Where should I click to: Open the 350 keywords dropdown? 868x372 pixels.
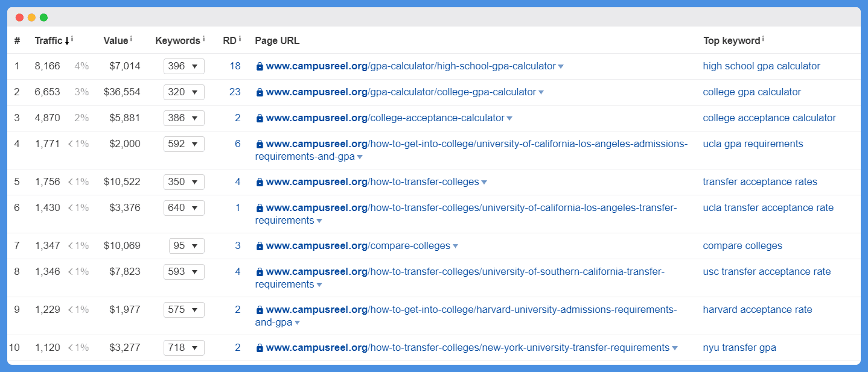coord(184,182)
